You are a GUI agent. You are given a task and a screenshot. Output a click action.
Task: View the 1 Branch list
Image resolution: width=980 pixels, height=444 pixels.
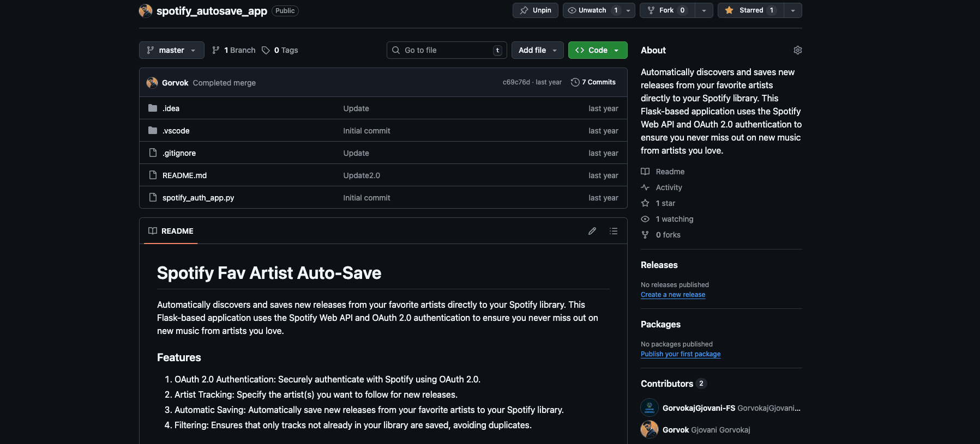pyautogui.click(x=233, y=50)
